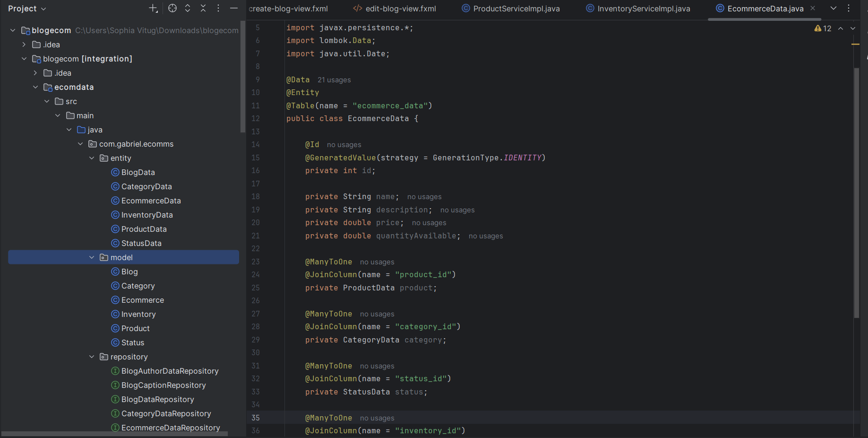Screen dimensions: 868x438
Task: Switch to the ProductServiceImpl.java tab
Action: 516,9
